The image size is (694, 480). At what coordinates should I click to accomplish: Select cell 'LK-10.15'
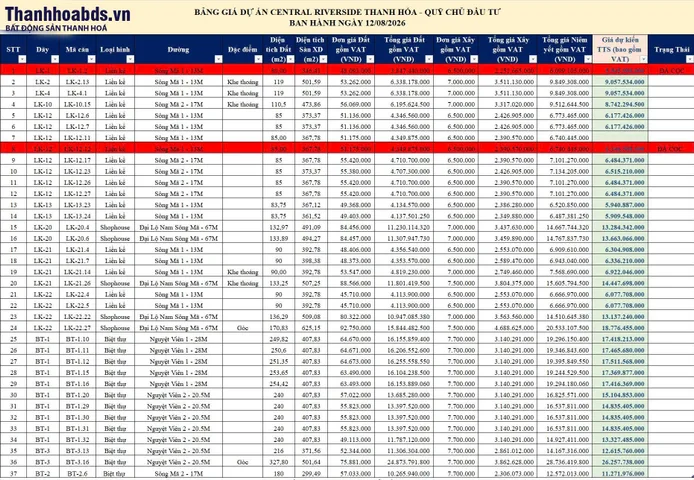point(77,104)
